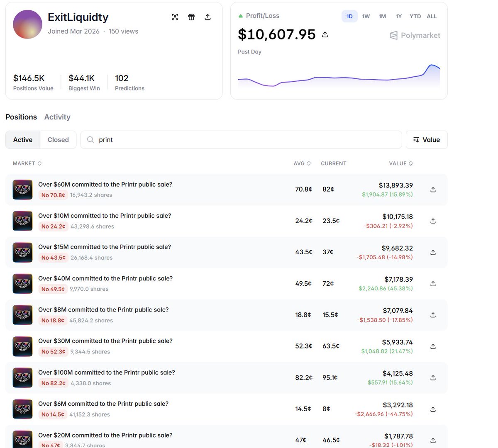Viewport: 498px width, 448px height.
Task: Click the No 24.2¢ outcome badge
Action: tap(53, 226)
